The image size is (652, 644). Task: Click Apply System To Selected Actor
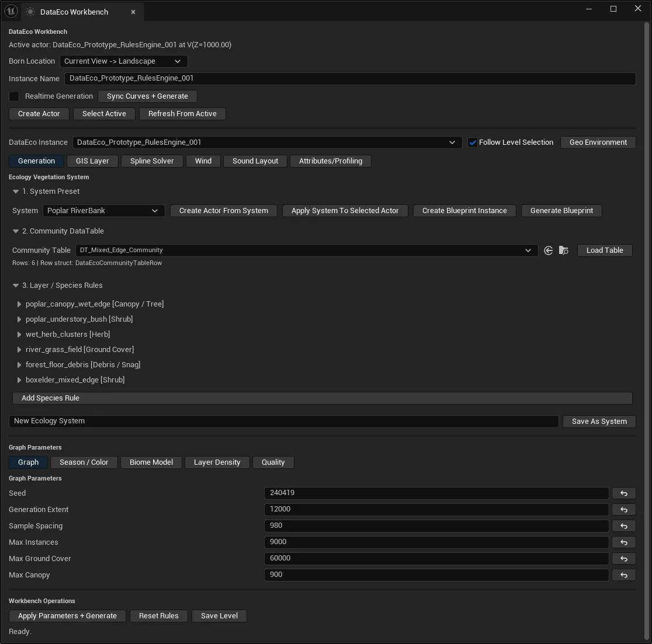tap(345, 211)
